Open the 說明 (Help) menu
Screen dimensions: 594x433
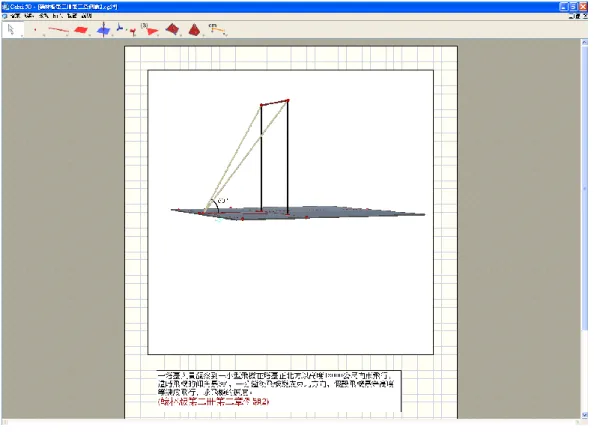pyautogui.click(x=87, y=16)
